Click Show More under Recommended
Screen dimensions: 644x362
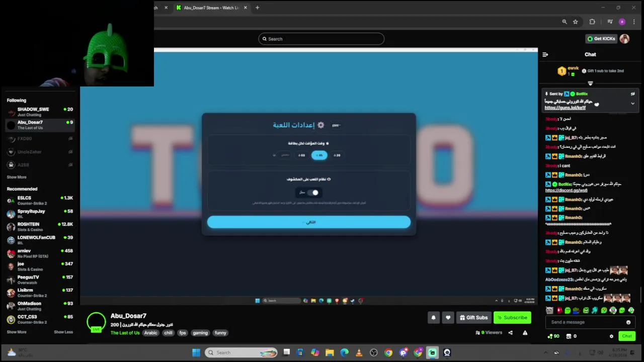coord(17,332)
